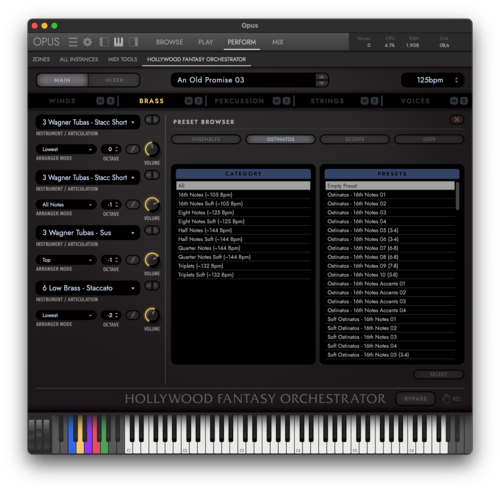Click the OSTINATOS filter button
The width and height of the screenshot is (500, 491).
tap(280, 139)
